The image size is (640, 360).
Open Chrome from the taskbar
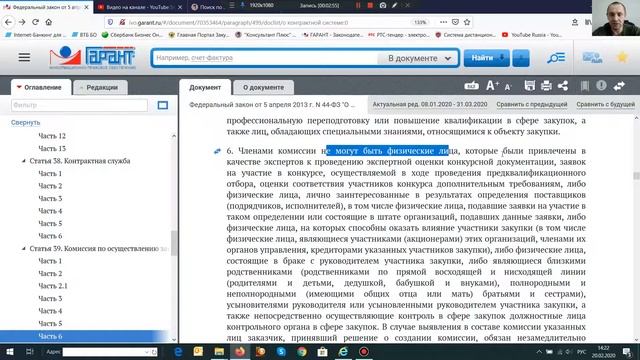point(302,351)
